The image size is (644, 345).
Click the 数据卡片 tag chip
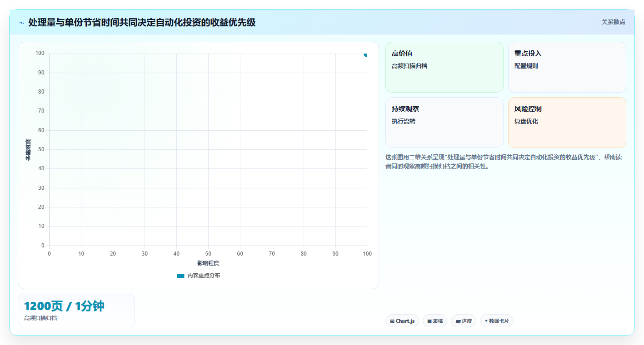coord(497,321)
